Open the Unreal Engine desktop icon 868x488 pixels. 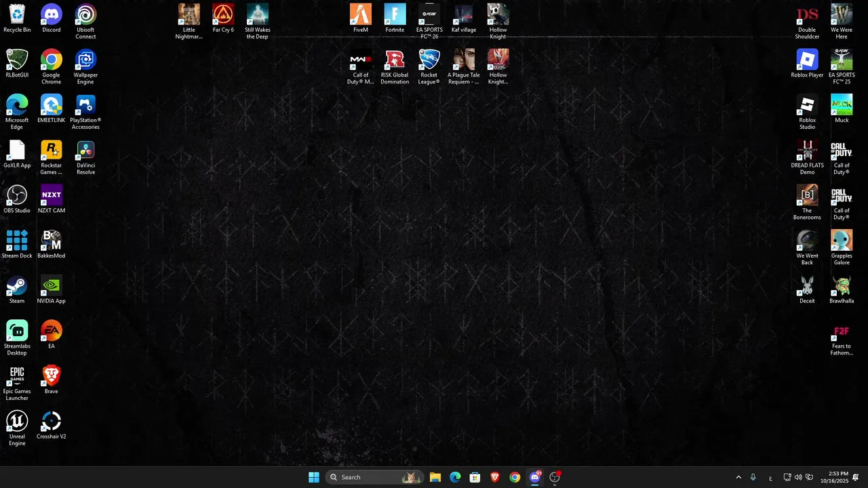pyautogui.click(x=17, y=428)
